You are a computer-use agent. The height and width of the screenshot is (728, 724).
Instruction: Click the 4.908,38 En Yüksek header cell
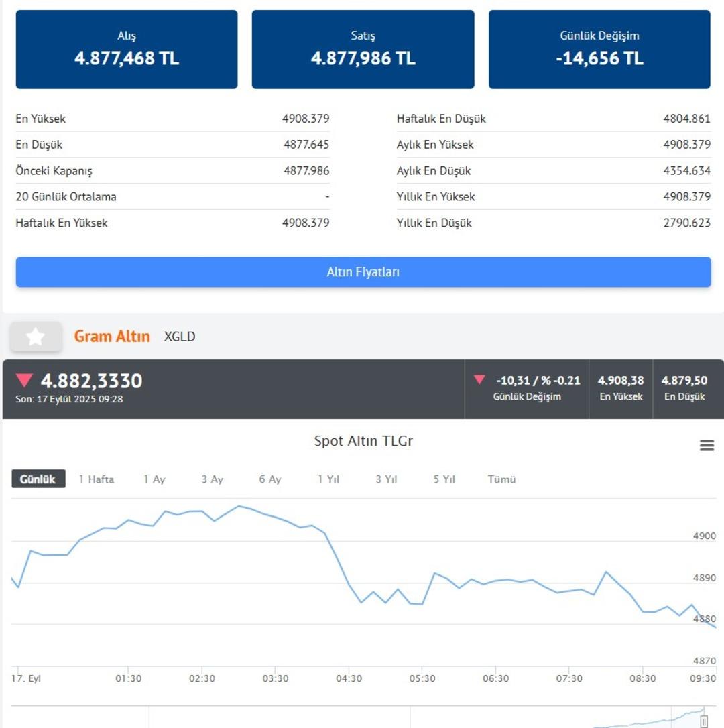[x=621, y=389]
